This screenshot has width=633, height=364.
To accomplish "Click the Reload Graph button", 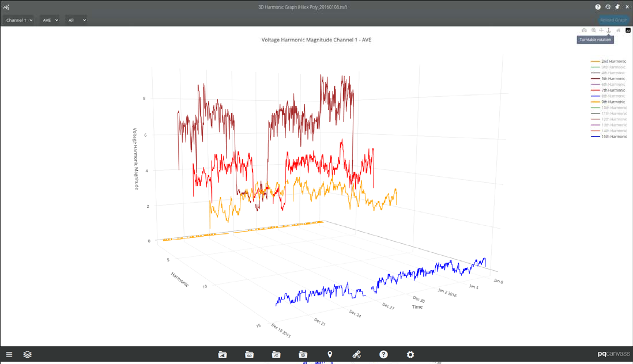I will (613, 19).
